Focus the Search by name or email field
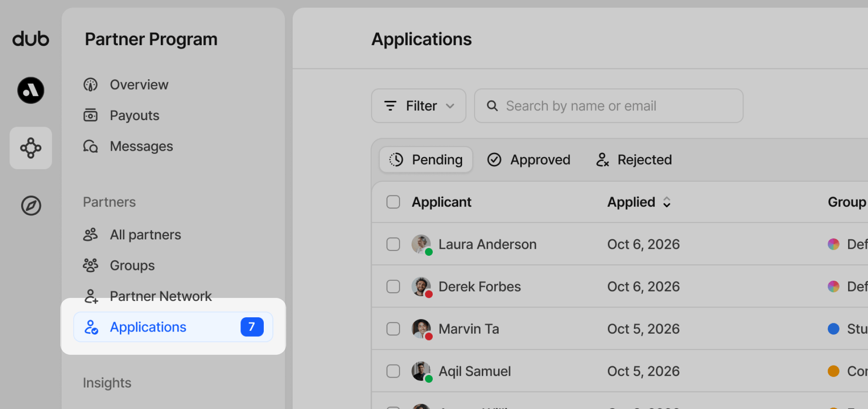Screen dimensions: 868x409 [x=609, y=106]
